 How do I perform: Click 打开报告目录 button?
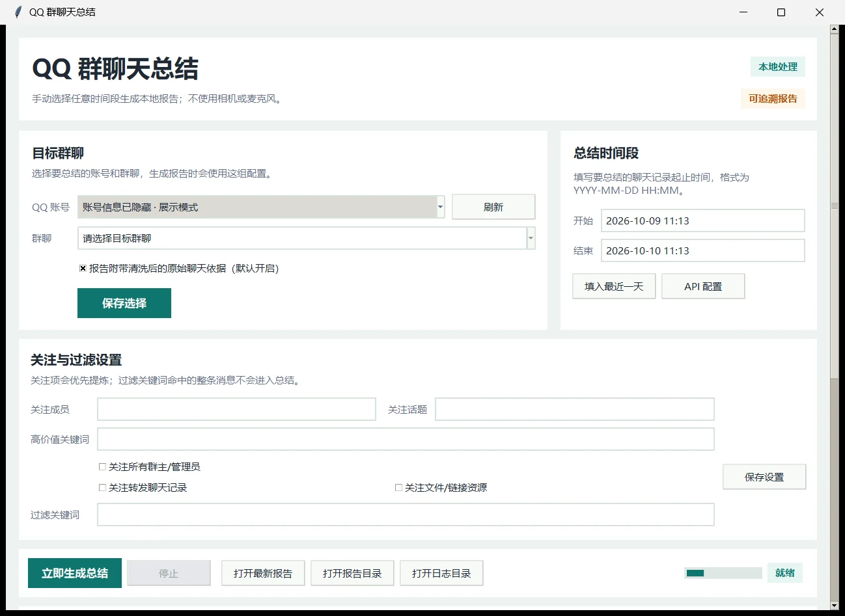pos(352,573)
